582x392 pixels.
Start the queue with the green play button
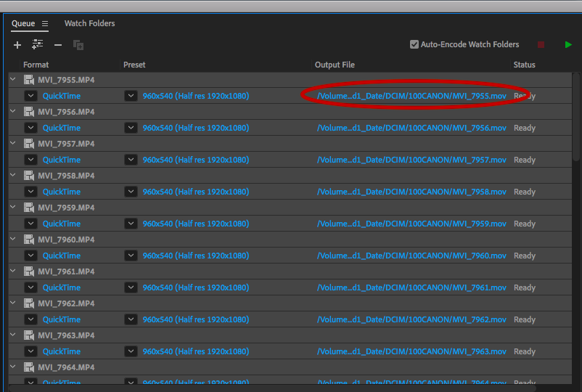click(x=568, y=45)
